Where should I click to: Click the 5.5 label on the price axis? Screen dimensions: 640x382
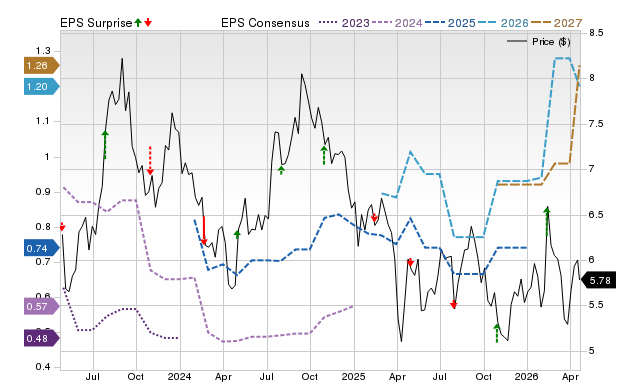pos(596,305)
